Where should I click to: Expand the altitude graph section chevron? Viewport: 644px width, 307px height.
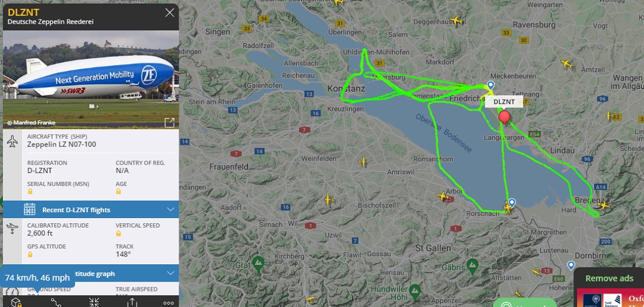(172, 273)
